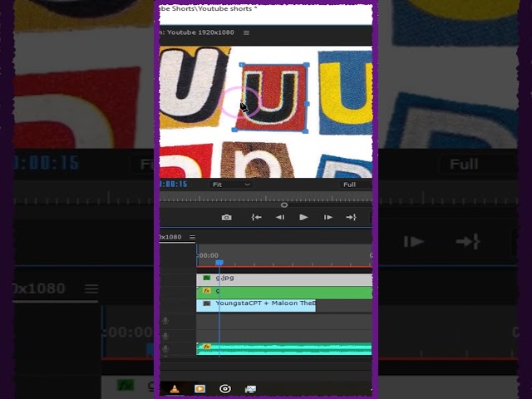Click the fx badge on teal audio clip
Viewport: 532px width, 399px height.
pos(207,347)
